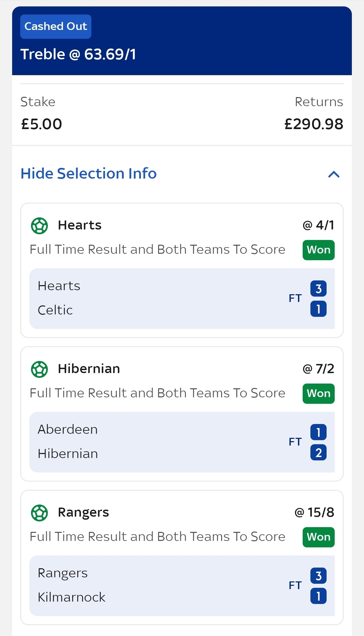The image size is (364, 636).
Task: Open the Hearts vs Celtic match panel
Action: pyautogui.click(x=182, y=299)
